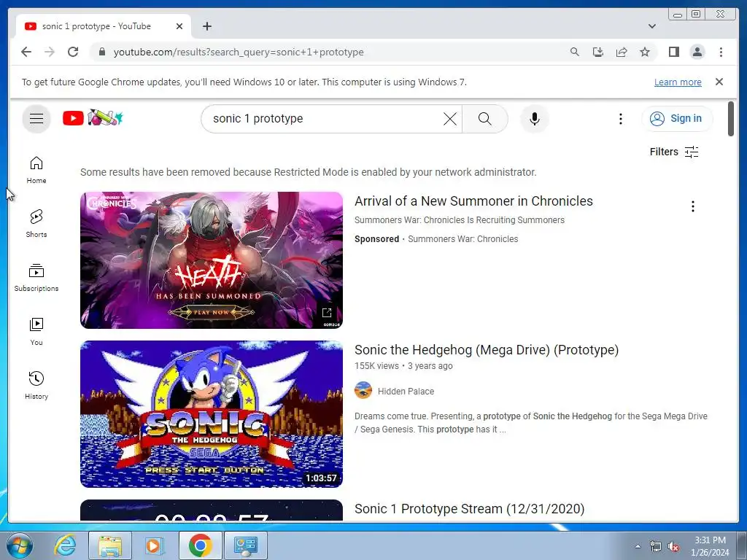This screenshot has width=747, height=560.
Task: Bookmark this page with the star icon
Action: 645,52
